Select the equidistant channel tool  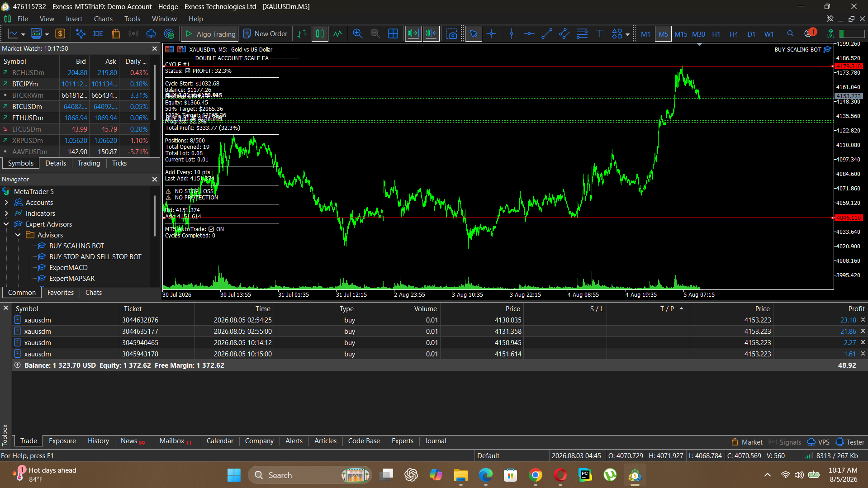coord(564,34)
